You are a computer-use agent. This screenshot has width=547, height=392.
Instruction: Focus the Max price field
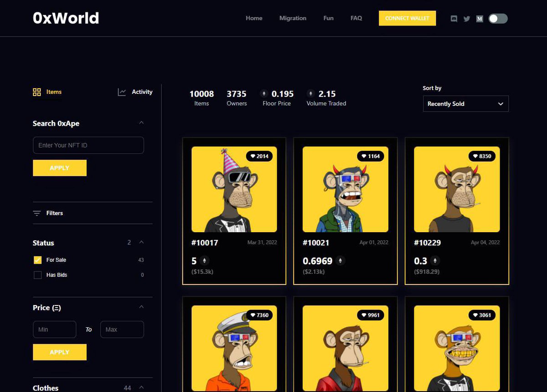click(x=122, y=330)
